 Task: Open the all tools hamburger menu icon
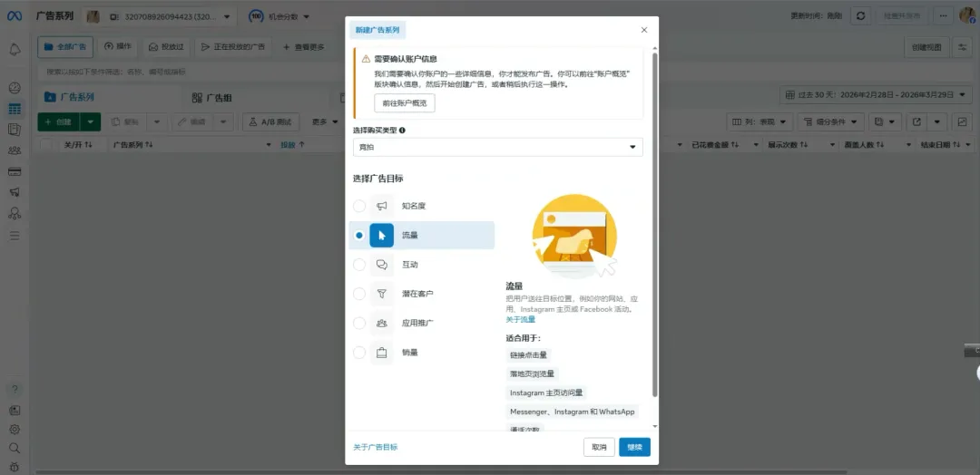tap(15, 236)
